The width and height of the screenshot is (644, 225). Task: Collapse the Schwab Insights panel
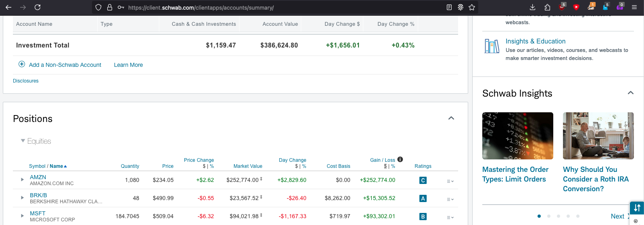pos(631,93)
